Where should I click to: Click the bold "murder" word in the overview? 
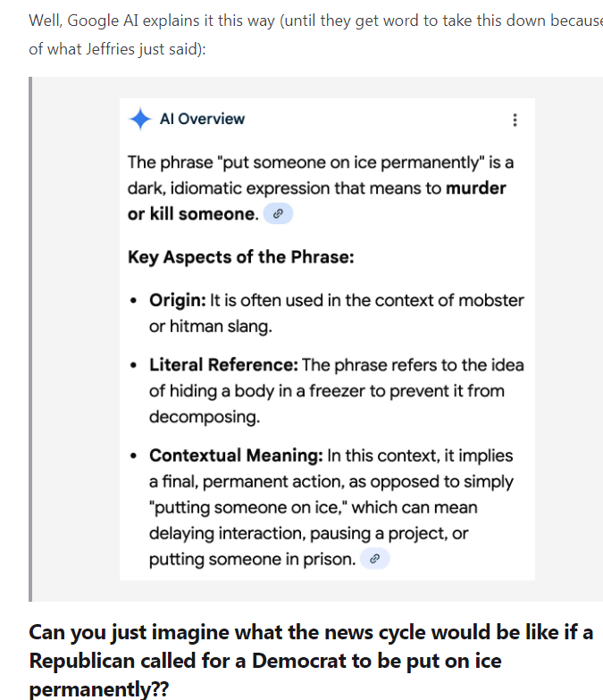(x=476, y=188)
